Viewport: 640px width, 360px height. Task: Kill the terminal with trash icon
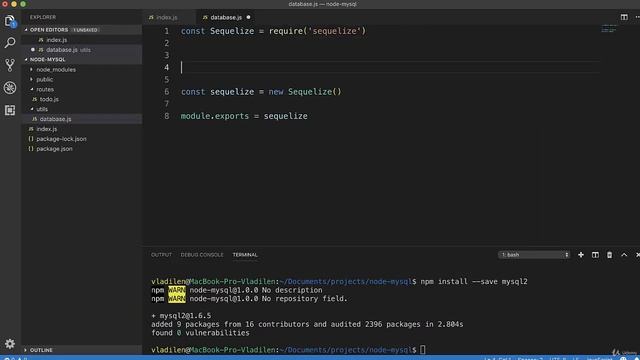(x=609, y=255)
